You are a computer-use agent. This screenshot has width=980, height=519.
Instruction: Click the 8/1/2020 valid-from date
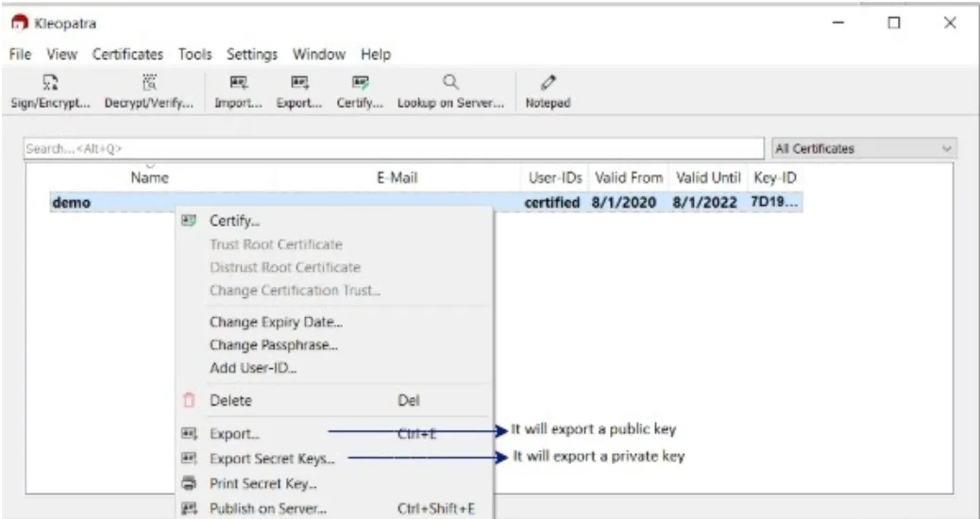[x=624, y=202]
